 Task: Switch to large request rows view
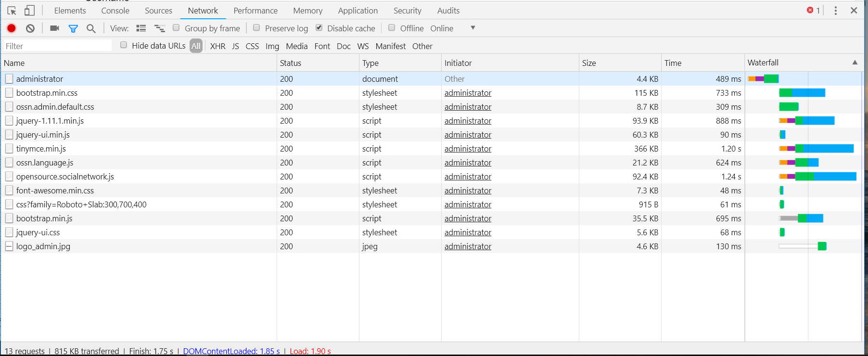(141, 28)
